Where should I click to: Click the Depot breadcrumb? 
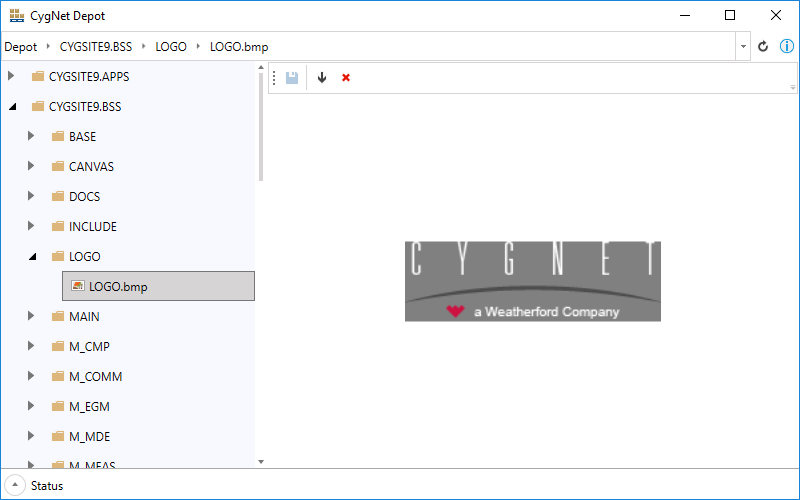(x=21, y=47)
